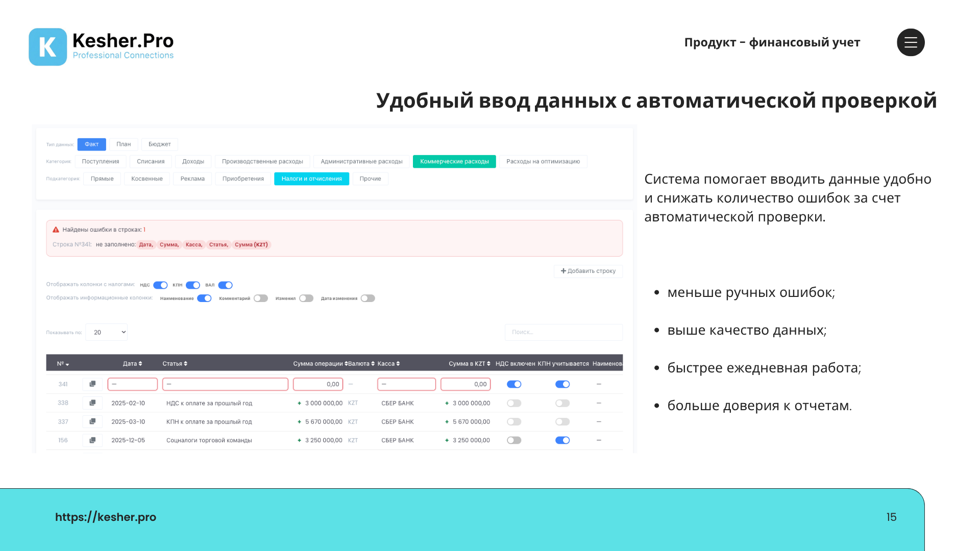Click the empty Дата field in row 341
The height and width of the screenshot is (551, 980).
133,384
